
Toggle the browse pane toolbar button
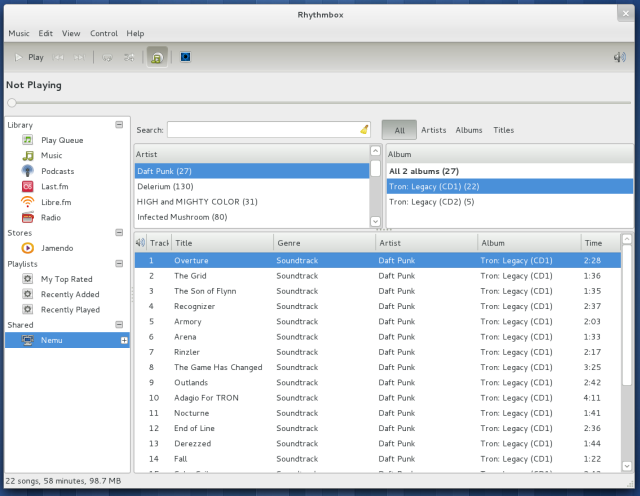pos(157,57)
